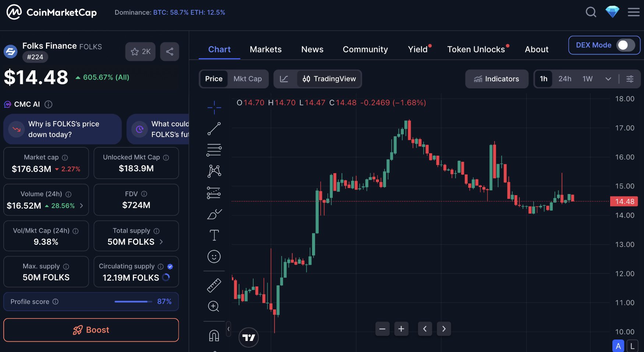Open the emoji icons tool
The width and height of the screenshot is (644, 352).
coord(214,257)
